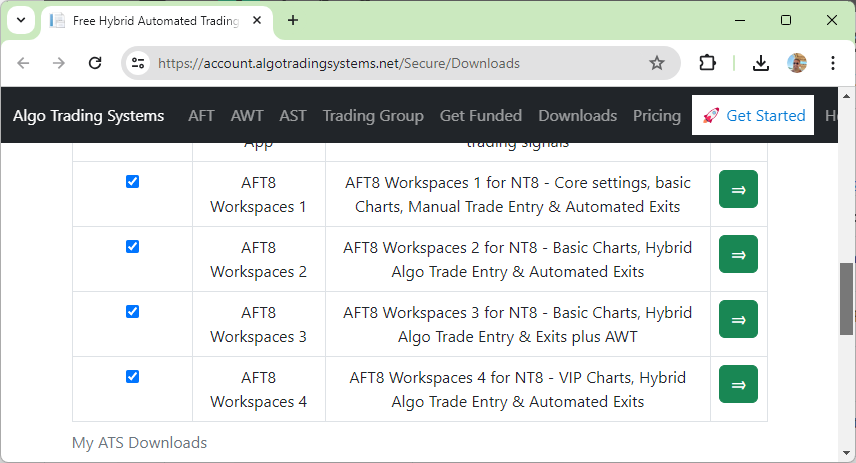Viewport: 856px width, 463px height.
Task: Expand the tab search dropdown
Action: 21,20
